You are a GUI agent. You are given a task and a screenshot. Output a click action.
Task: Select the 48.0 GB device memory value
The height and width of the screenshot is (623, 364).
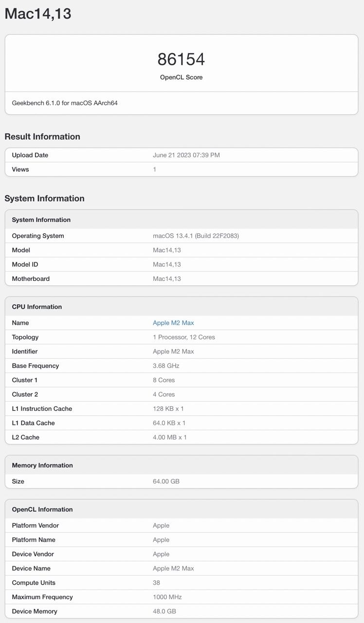pyautogui.click(x=164, y=611)
